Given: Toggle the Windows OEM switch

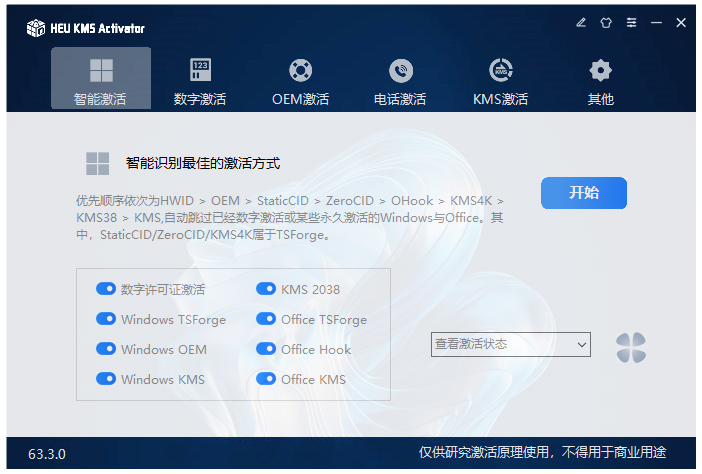Looking at the screenshot, I should coord(106,349).
